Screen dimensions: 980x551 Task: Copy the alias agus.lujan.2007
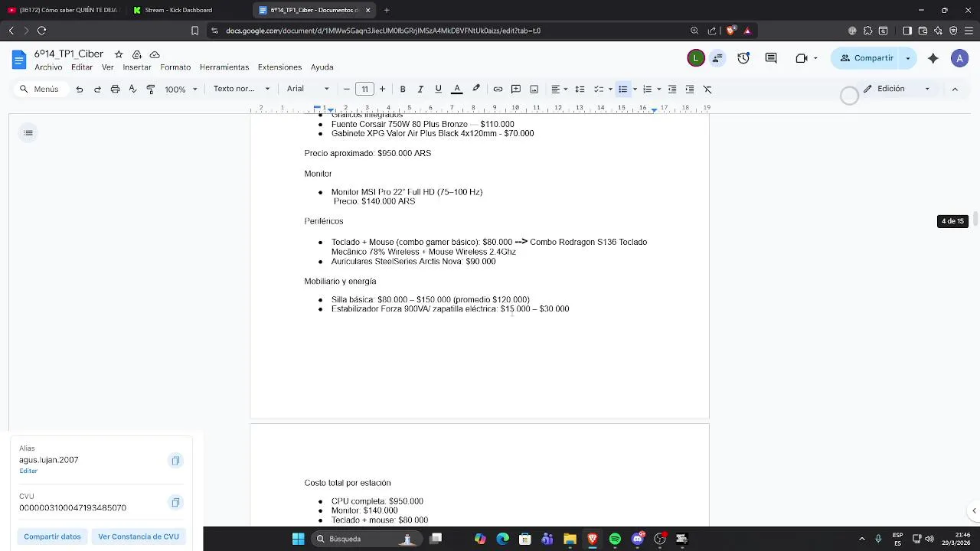coord(175,461)
